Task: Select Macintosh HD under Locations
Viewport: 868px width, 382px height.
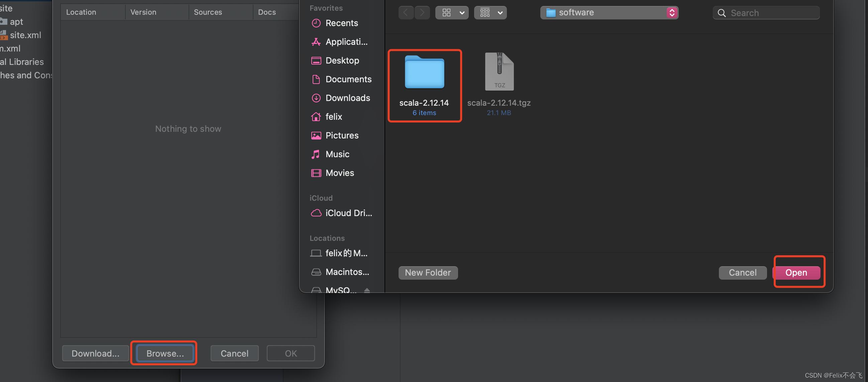Action: click(x=347, y=272)
